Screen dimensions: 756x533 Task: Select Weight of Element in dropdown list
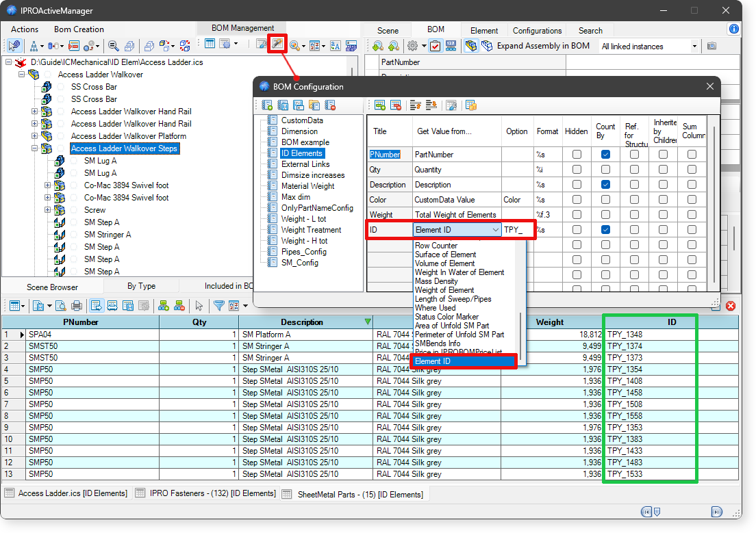tap(444, 290)
